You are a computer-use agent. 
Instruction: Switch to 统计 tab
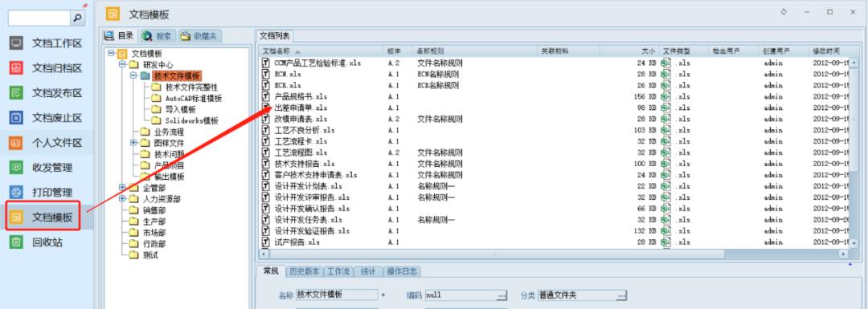coord(368,271)
